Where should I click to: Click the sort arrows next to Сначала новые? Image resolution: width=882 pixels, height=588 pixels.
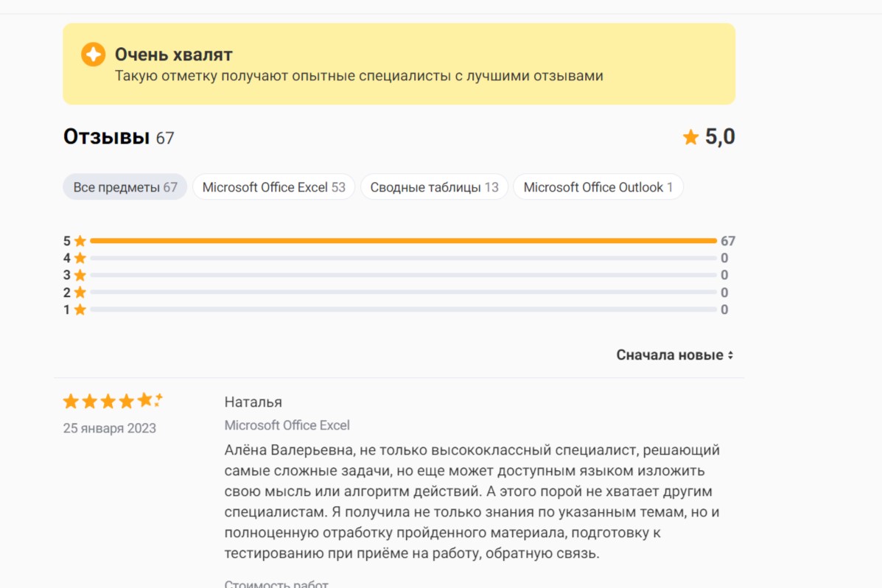tap(730, 355)
